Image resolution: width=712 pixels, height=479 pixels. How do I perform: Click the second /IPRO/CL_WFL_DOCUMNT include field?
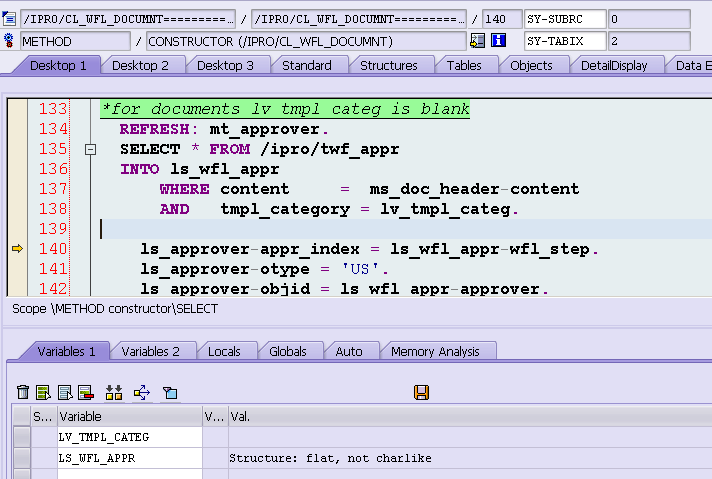point(358,19)
